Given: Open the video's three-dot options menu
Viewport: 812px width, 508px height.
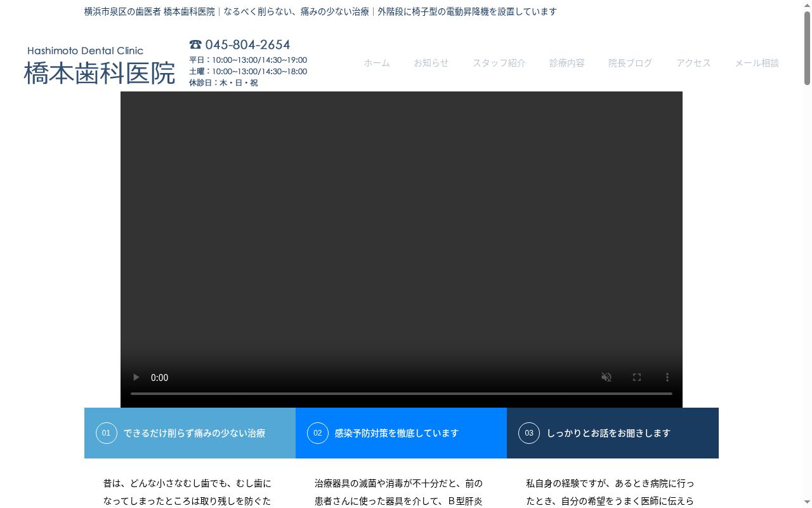Looking at the screenshot, I should tap(667, 377).
